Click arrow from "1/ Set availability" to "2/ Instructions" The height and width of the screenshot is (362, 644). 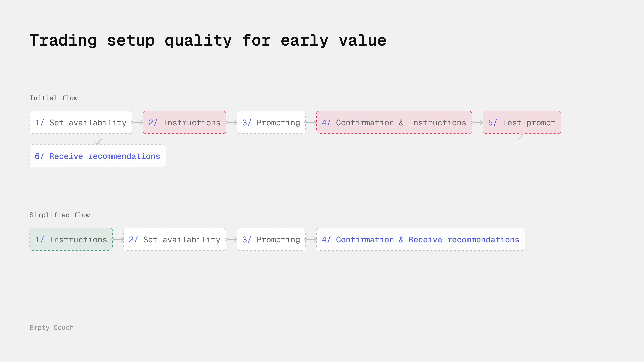(138, 122)
